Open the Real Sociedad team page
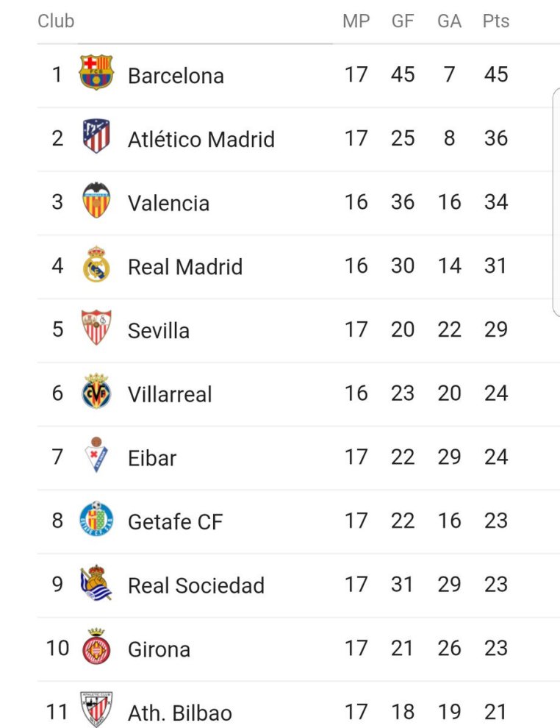This screenshot has width=560, height=728. (196, 585)
